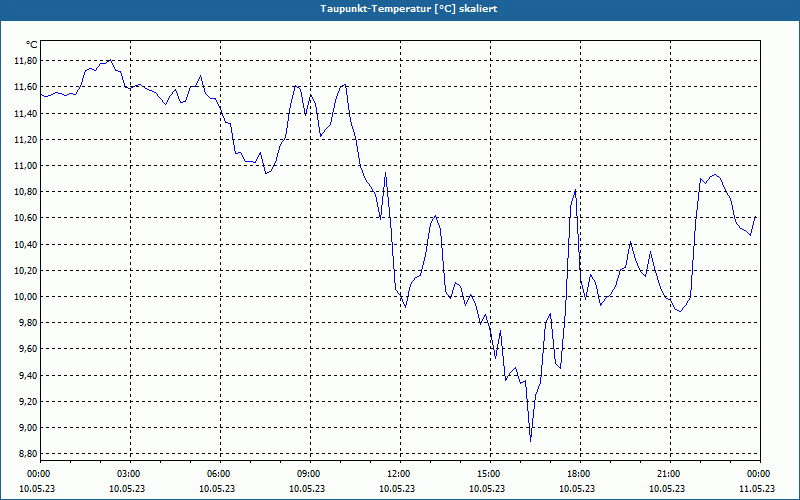Click the 21:00 time axis label
This screenshot has width=800, height=500.
coord(670,474)
